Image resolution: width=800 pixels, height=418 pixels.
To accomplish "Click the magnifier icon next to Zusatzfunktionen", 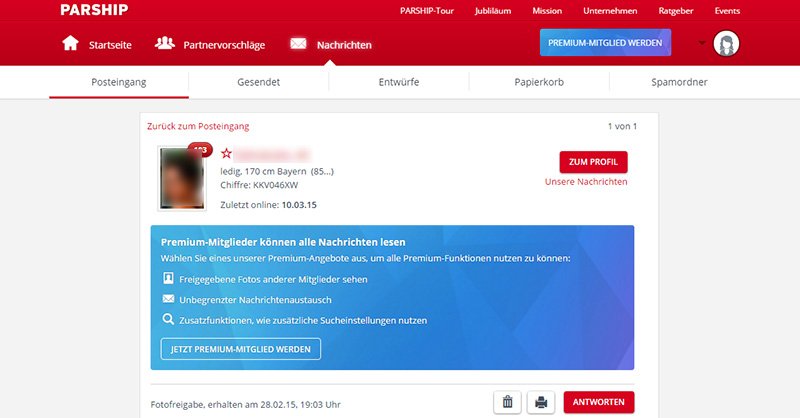I will pyautogui.click(x=168, y=319).
